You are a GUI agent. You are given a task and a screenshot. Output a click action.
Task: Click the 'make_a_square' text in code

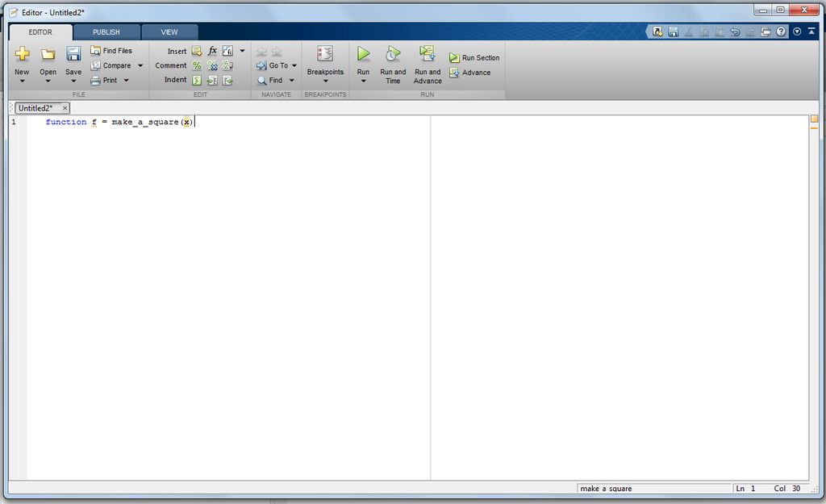click(x=145, y=123)
